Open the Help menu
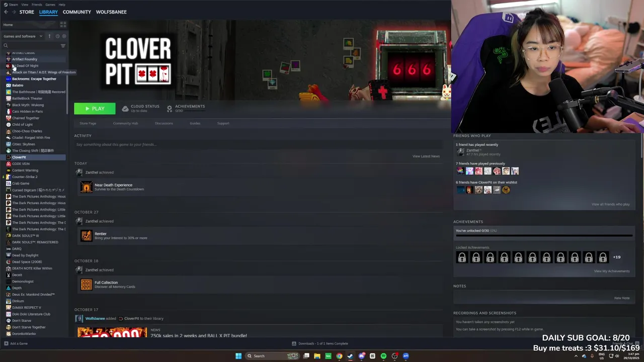 (62, 5)
